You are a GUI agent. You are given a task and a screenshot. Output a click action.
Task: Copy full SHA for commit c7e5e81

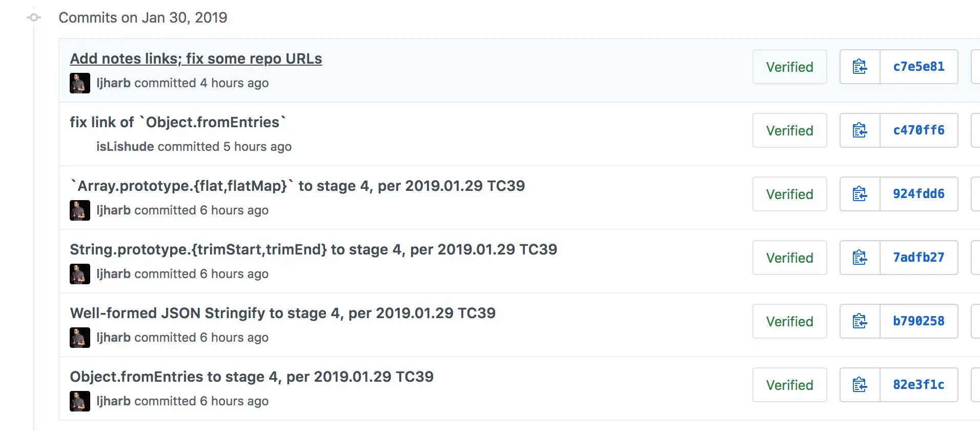click(x=860, y=67)
